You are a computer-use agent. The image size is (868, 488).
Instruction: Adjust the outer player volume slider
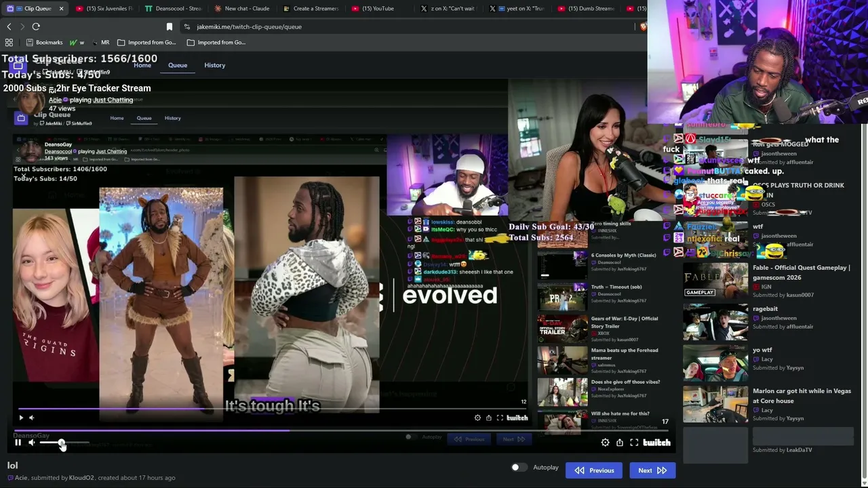click(x=64, y=443)
